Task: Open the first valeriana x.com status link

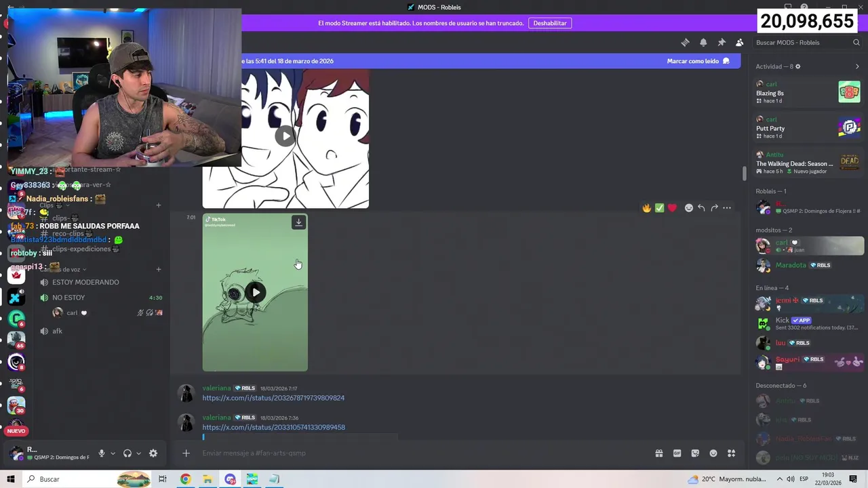Action: 273,398
